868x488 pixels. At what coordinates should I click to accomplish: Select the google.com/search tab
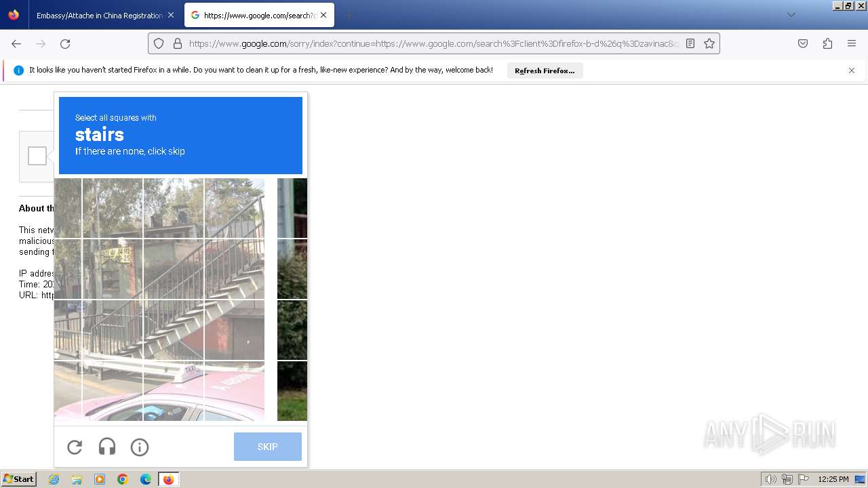point(259,15)
